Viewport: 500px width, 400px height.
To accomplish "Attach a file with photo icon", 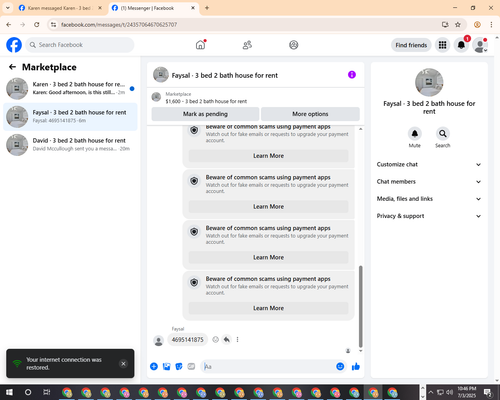I will point(166,367).
